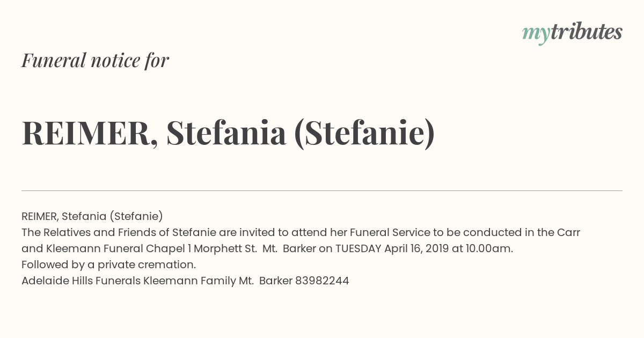Click the phone number 83982244
Image resolution: width=644 pixels, height=338 pixels.
(322, 281)
